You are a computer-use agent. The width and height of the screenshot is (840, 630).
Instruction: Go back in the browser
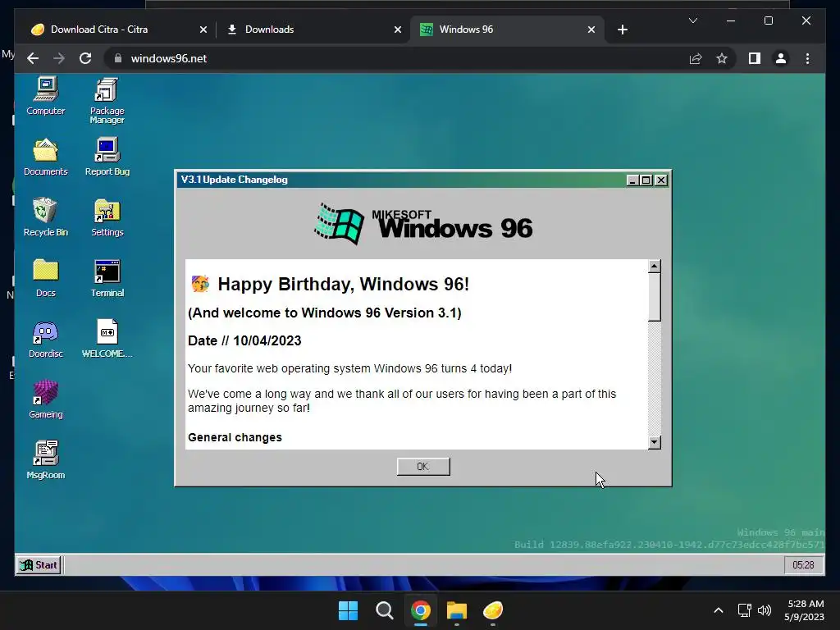33,58
